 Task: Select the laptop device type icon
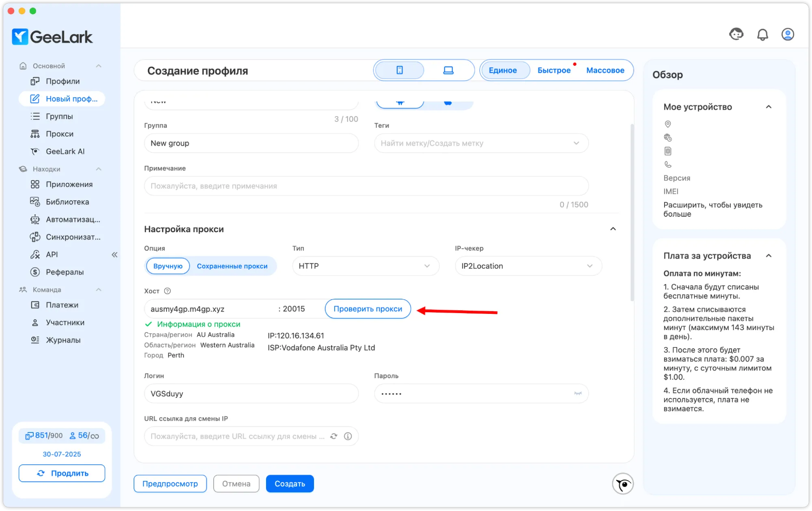448,70
